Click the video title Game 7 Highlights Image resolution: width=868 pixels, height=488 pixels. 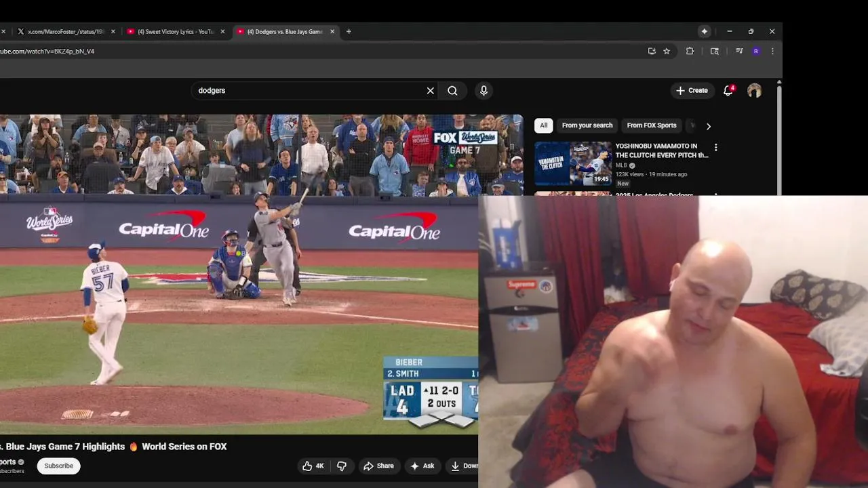113,447
